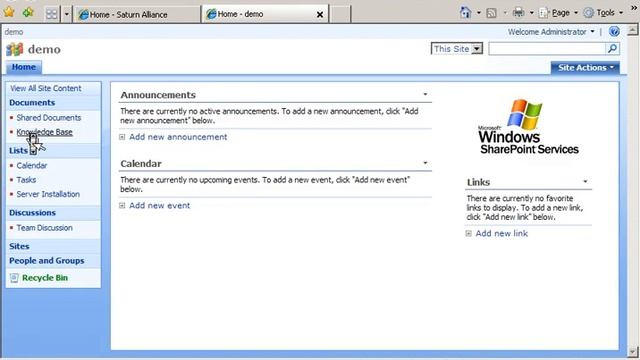
Task: Click the Windows SharePoint Services logo
Action: point(529,127)
